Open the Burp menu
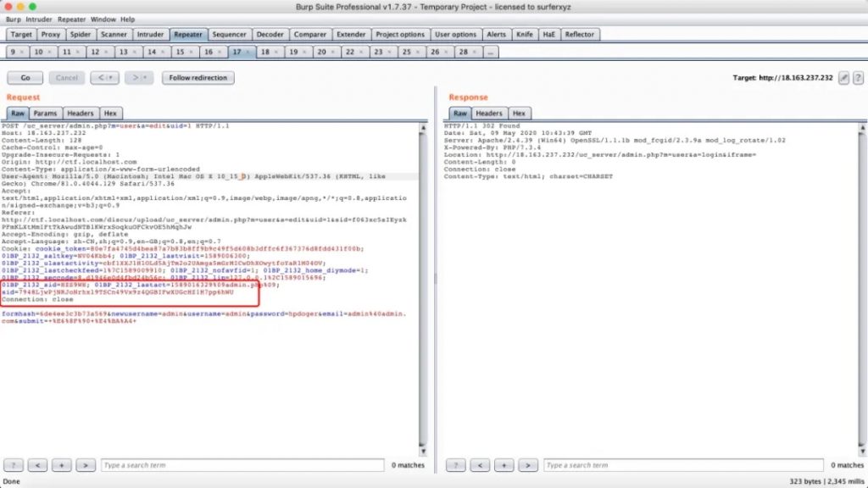This screenshot has width=868, height=488. click(x=14, y=19)
